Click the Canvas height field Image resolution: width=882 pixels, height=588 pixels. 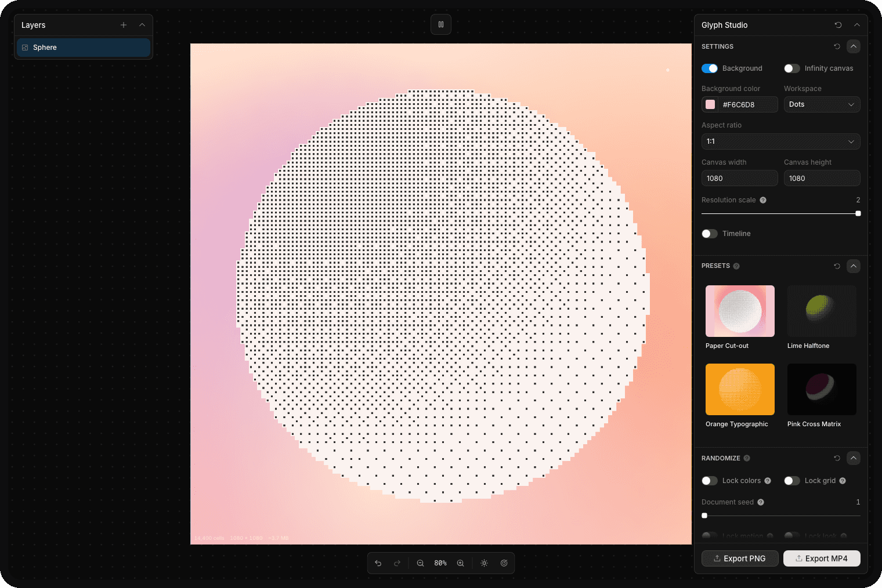pyautogui.click(x=822, y=178)
